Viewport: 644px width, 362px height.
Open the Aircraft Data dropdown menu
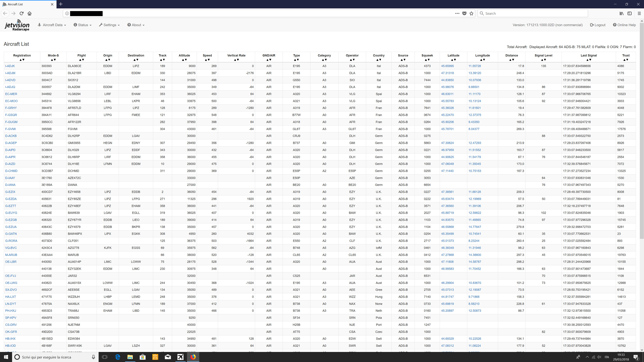pos(52,25)
